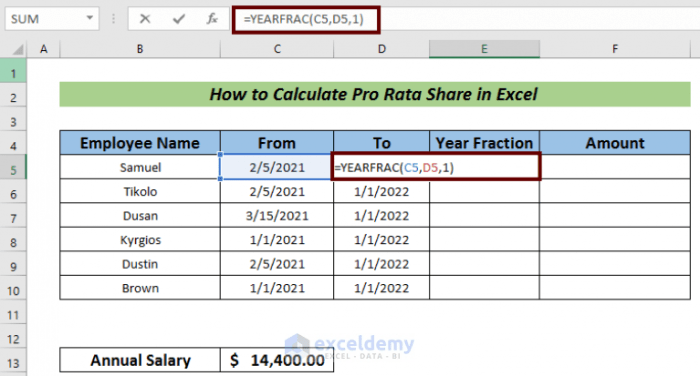Select column B header
The image size is (700, 376).
140,49
